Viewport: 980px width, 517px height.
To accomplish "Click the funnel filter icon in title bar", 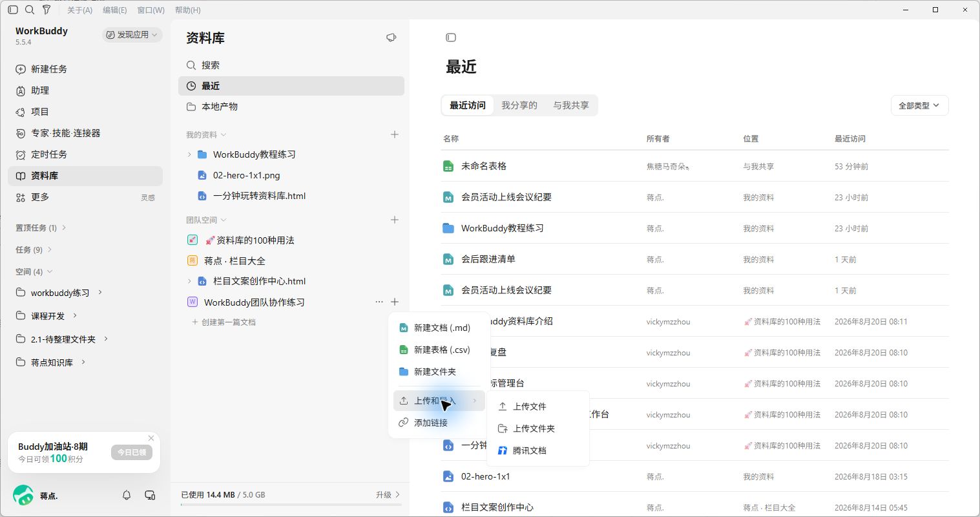I will pyautogui.click(x=47, y=10).
